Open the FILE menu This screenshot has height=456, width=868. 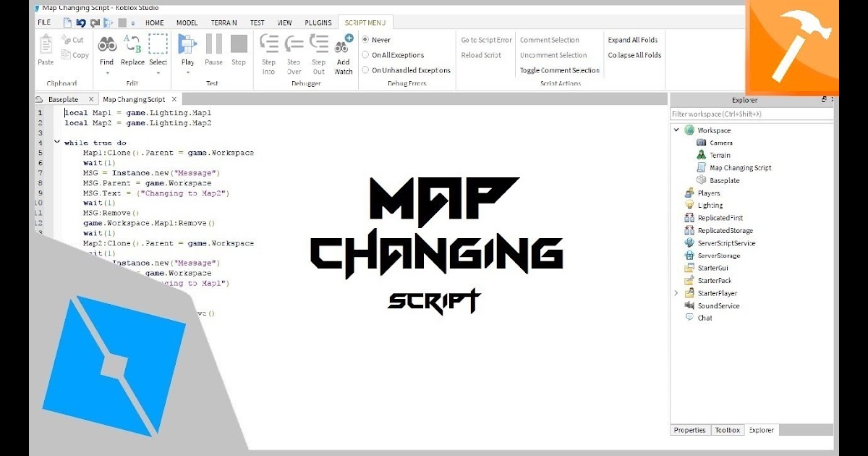[x=44, y=22]
